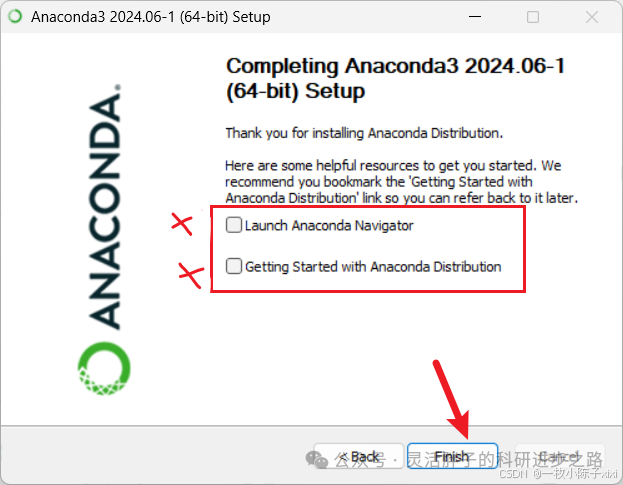Click the Anaconda icon in title bar

(15, 17)
